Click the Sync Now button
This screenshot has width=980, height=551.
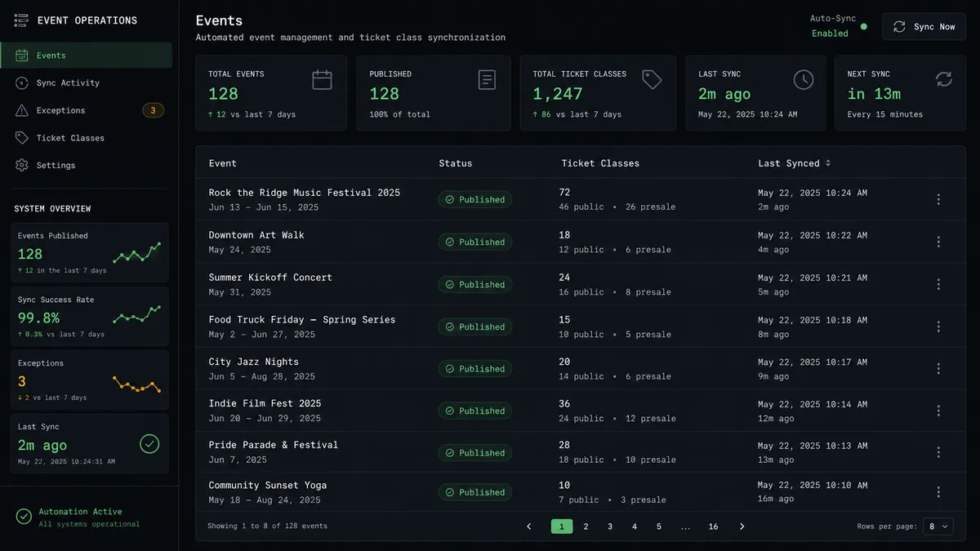point(924,27)
